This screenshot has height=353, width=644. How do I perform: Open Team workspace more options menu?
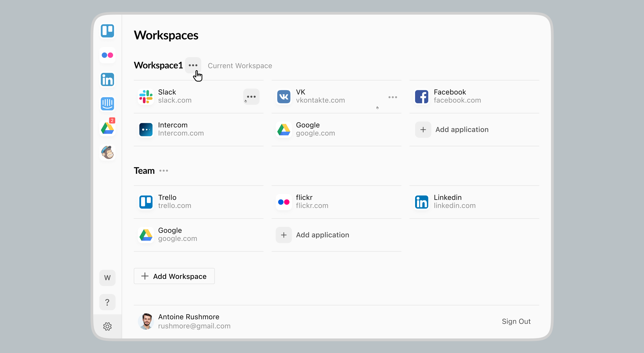coord(164,171)
